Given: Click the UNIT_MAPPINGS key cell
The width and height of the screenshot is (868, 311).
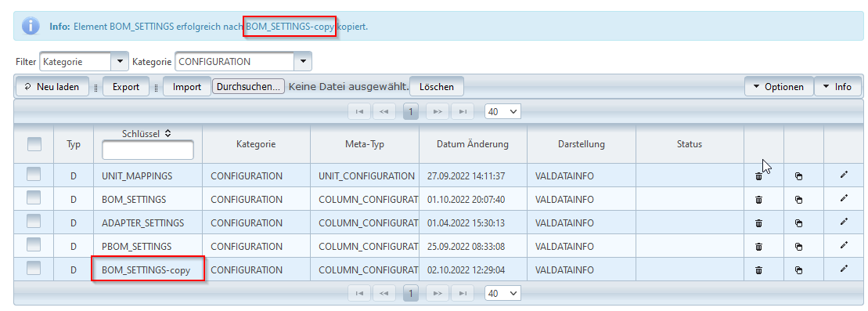Looking at the screenshot, I should tap(148, 175).
